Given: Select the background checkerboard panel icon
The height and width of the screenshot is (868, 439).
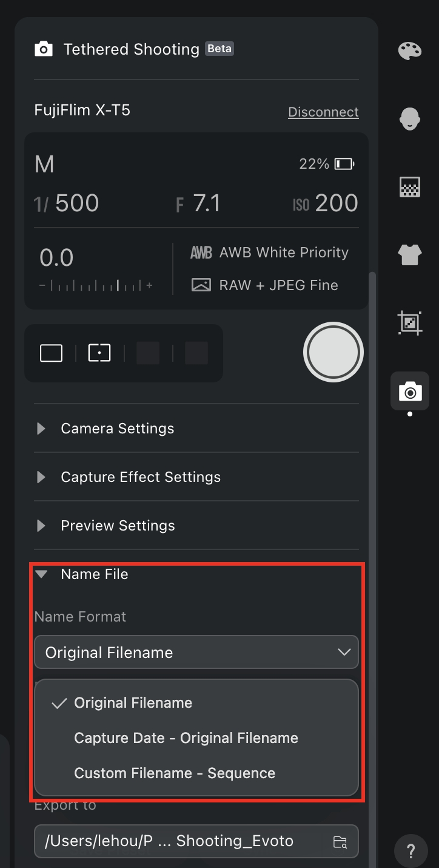Looking at the screenshot, I should point(410,187).
